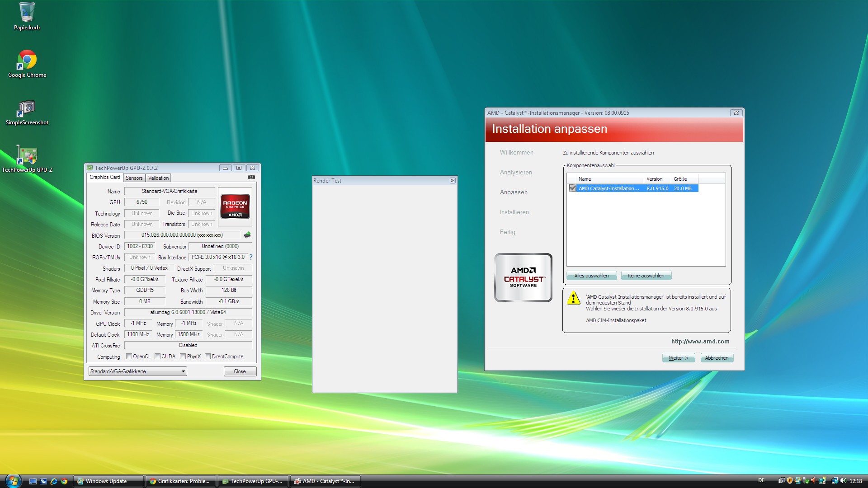Click the Bus Interface question mark
The image size is (868, 488).
(x=251, y=257)
